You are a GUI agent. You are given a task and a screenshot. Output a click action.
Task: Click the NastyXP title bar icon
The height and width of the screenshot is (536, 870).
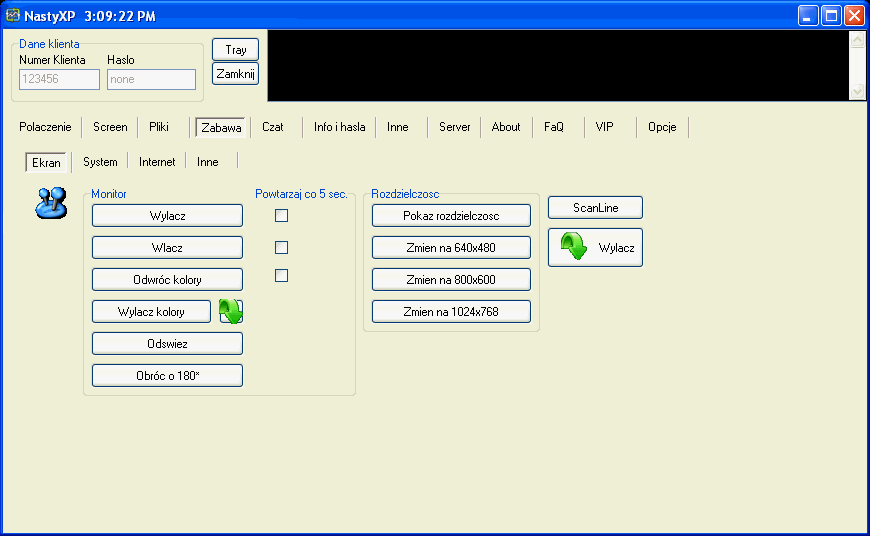[13, 16]
